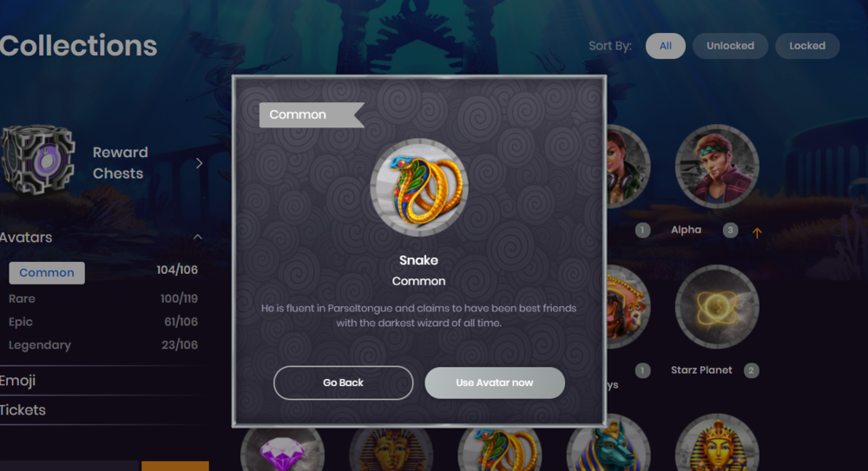
Task: Select the Legendary avatars list
Action: (103, 345)
